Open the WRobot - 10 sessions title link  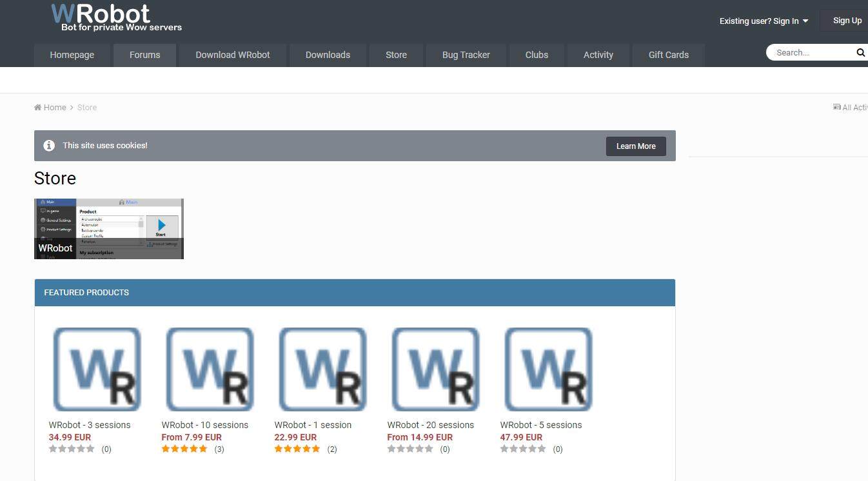(x=205, y=425)
